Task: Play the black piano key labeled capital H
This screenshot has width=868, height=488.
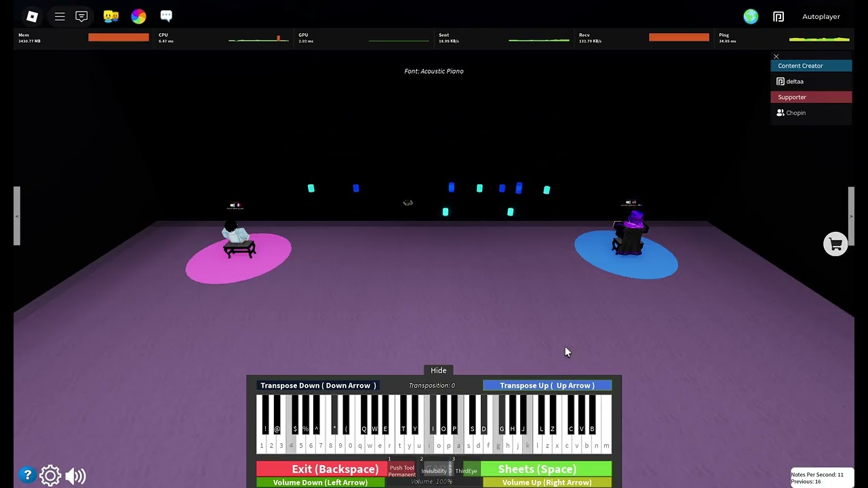Action: pyautogui.click(x=512, y=415)
